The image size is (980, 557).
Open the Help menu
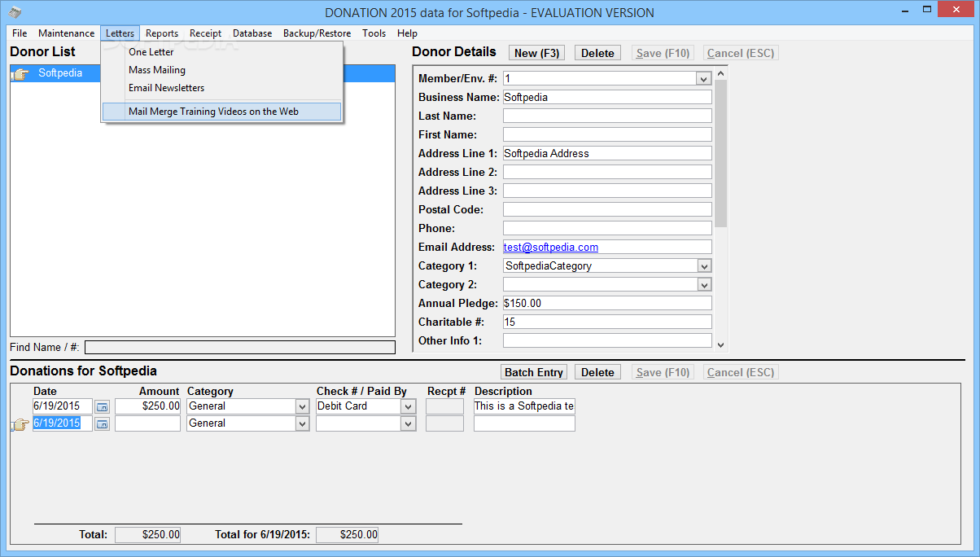pos(407,33)
